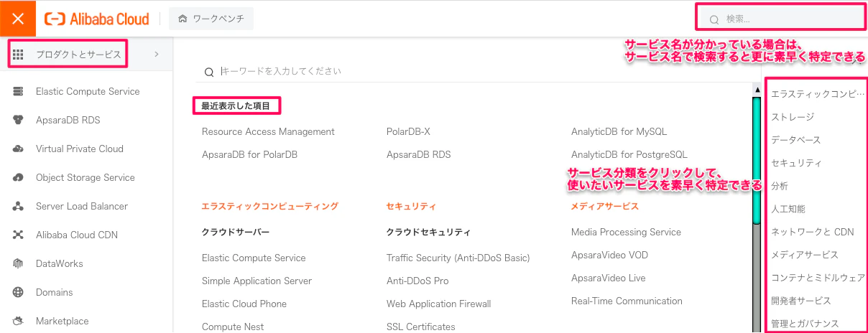
Task: Open DataWorks in the sidebar
Action: [x=60, y=264]
